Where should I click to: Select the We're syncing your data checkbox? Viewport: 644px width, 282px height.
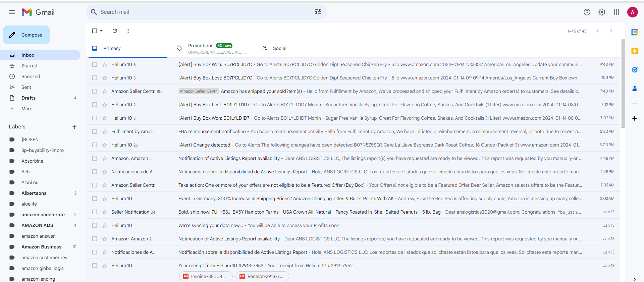[95, 225]
